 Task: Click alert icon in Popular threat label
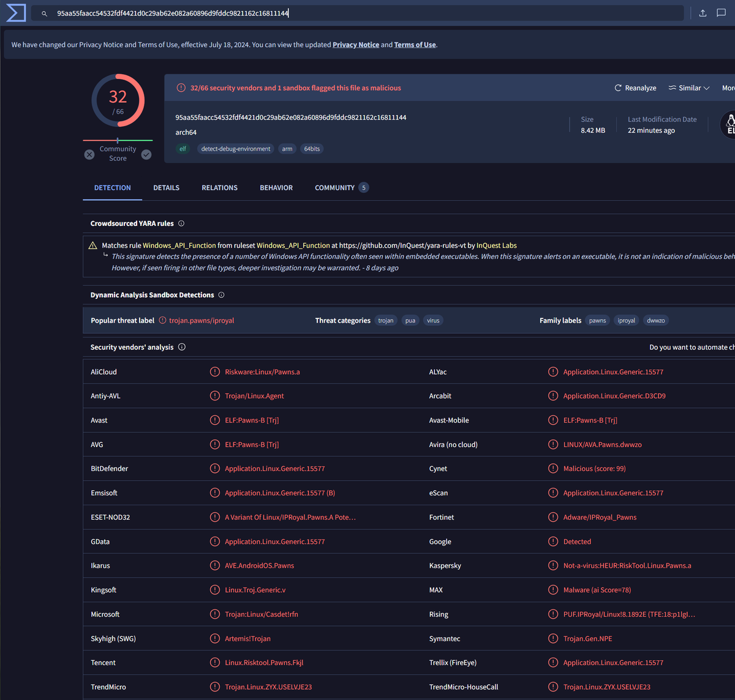(162, 320)
